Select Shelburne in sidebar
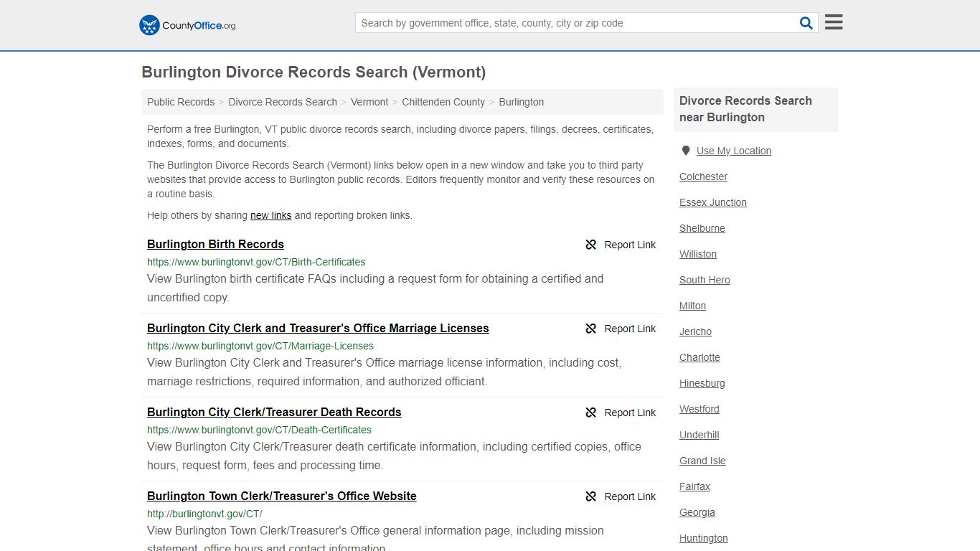The image size is (980, 551). coord(702,228)
